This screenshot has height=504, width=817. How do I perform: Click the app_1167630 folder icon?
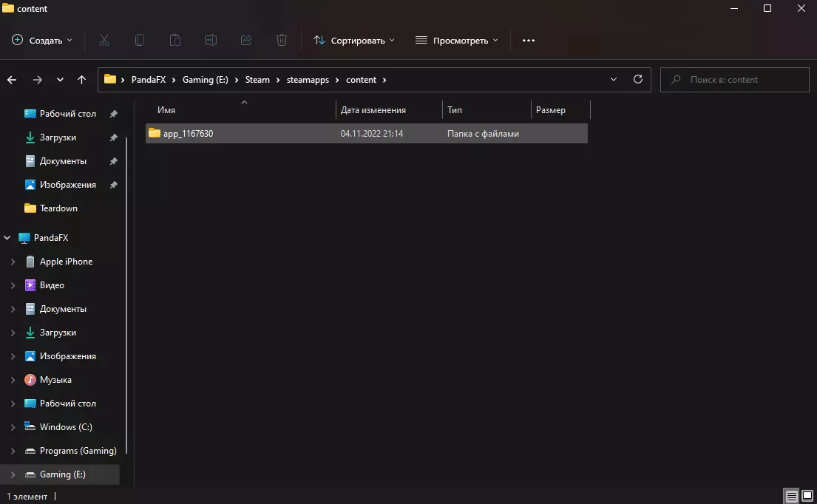click(155, 133)
